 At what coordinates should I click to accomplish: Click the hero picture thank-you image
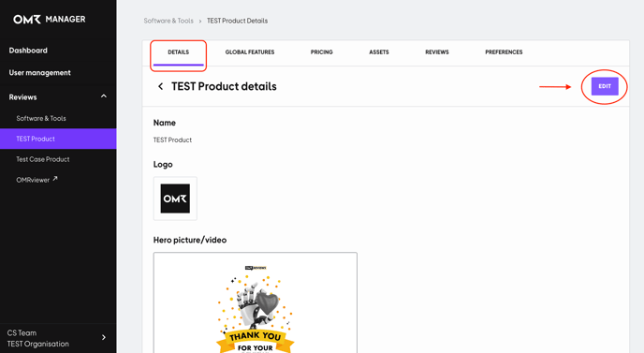click(255, 302)
